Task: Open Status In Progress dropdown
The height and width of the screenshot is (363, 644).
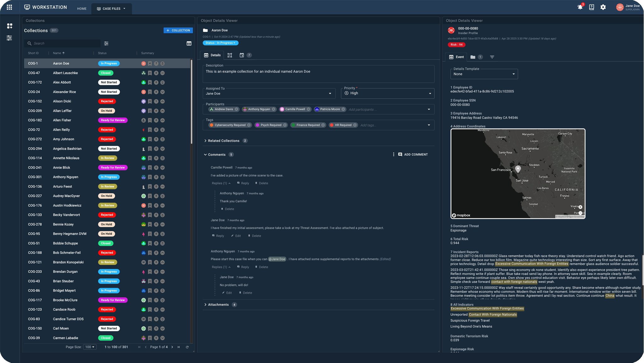Action: (221, 43)
